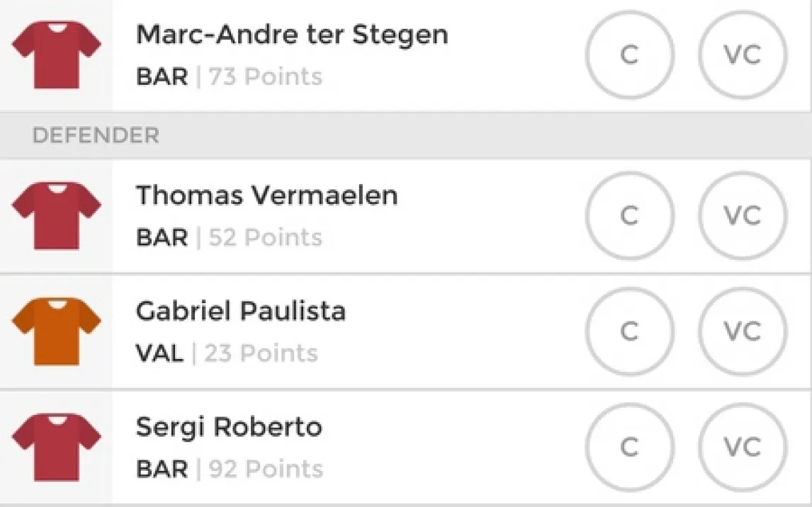Select the Thomas Vermaelen name text

266,195
